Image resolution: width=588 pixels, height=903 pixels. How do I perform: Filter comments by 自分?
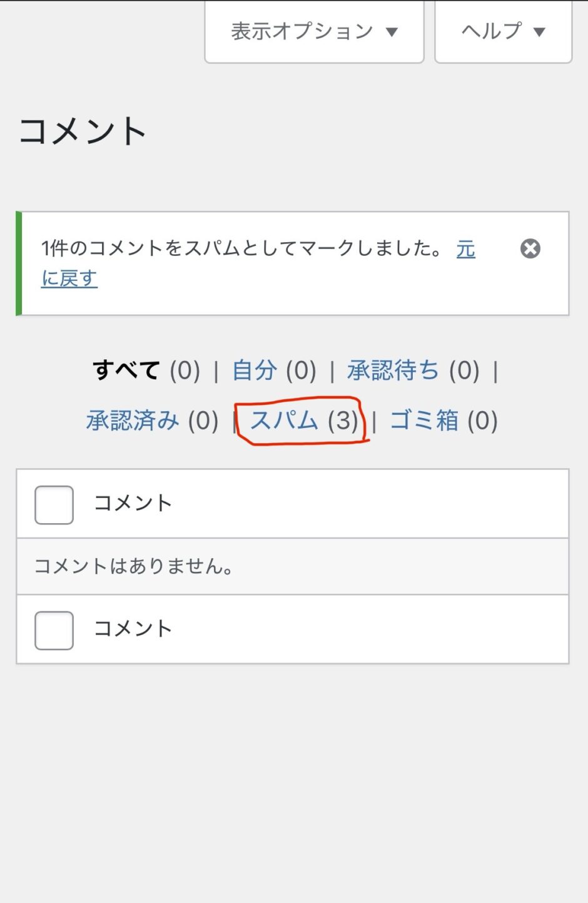254,370
